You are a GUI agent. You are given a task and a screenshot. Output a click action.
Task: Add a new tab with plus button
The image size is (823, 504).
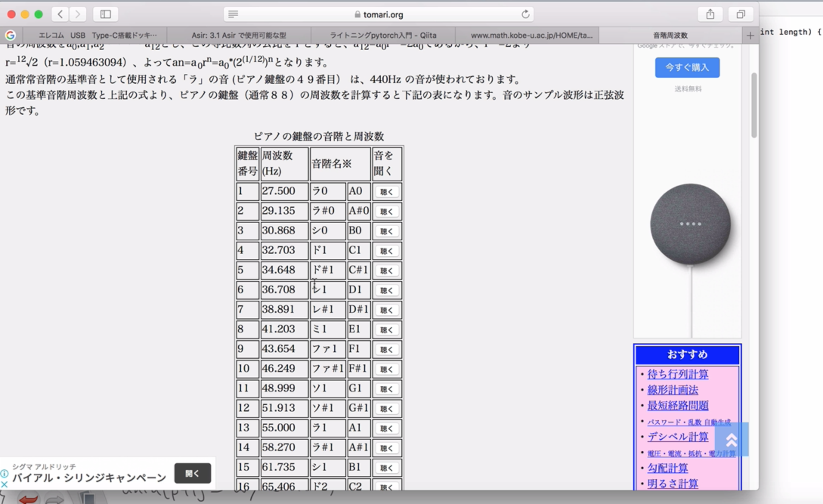[x=750, y=36]
